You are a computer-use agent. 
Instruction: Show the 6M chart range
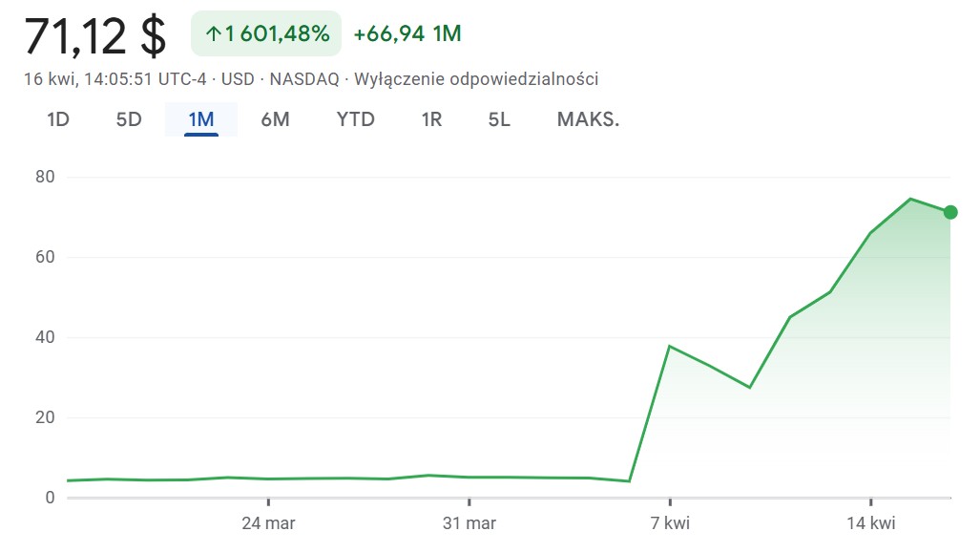click(275, 120)
